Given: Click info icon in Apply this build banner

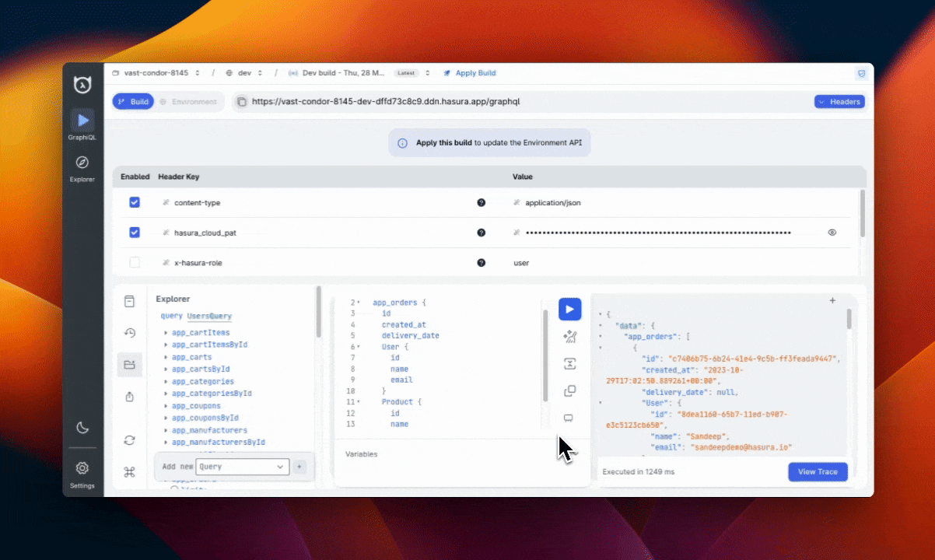Looking at the screenshot, I should click(x=402, y=143).
